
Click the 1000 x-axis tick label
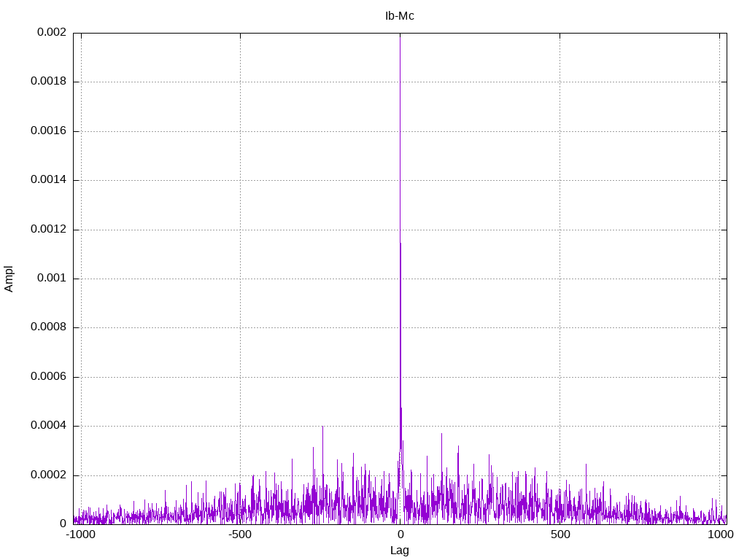[x=719, y=534]
